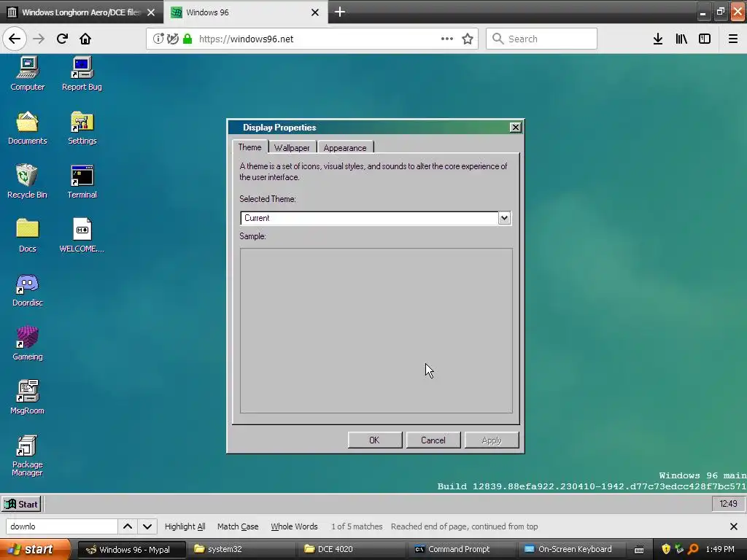Click Cancel in Display Properties
This screenshot has height=560, width=747.
pyautogui.click(x=433, y=440)
